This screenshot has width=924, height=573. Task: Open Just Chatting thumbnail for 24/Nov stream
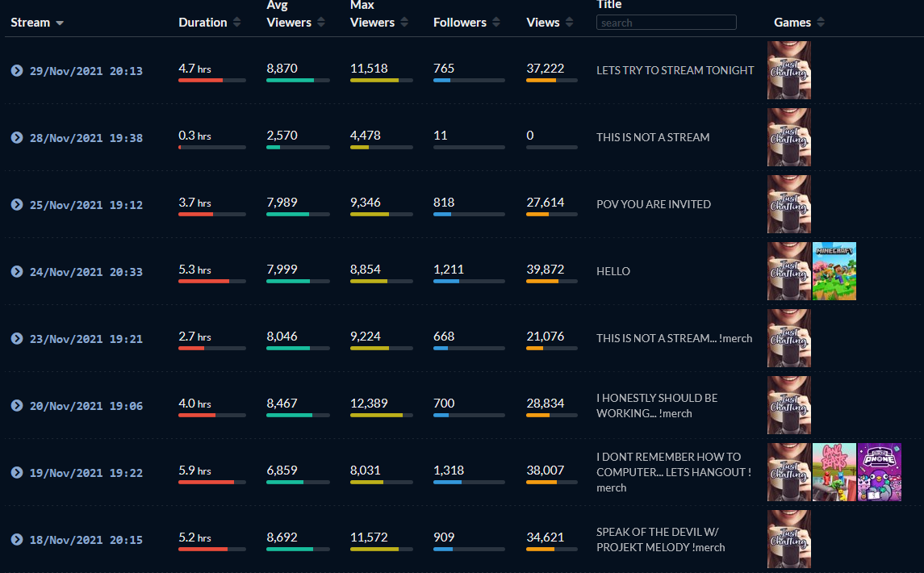coord(789,271)
